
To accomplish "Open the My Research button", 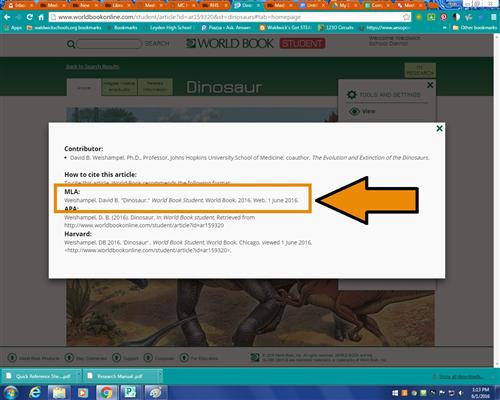I will tap(420, 70).
